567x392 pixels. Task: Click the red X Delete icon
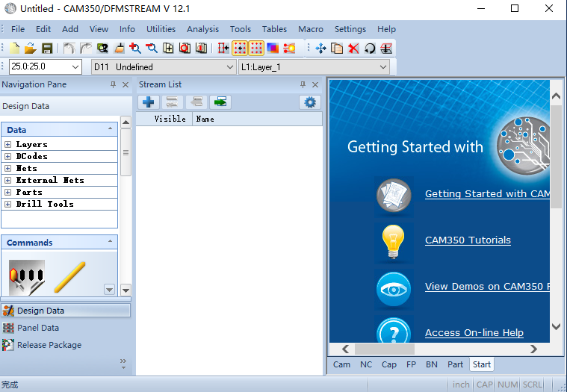(353, 48)
